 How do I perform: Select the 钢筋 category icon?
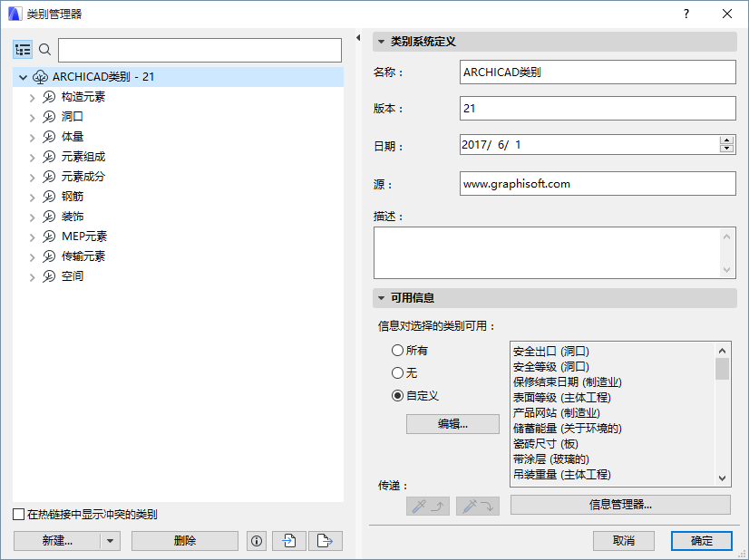point(48,195)
